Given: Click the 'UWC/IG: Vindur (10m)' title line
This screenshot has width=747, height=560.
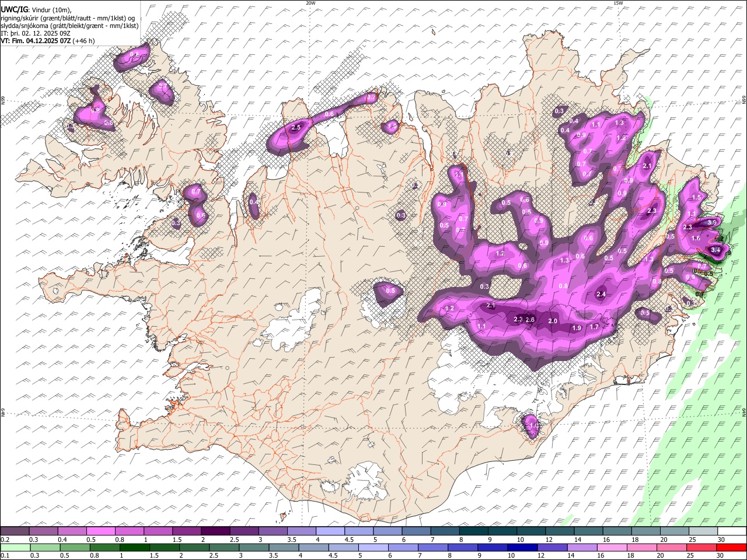Looking at the screenshot, I should pyautogui.click(x=35, y=10).
